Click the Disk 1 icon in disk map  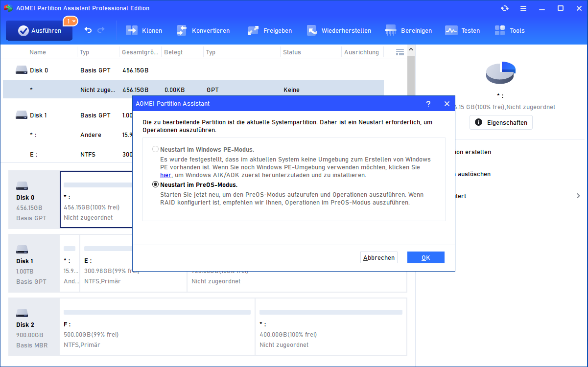pyautogui.click(x=23, y=250)
